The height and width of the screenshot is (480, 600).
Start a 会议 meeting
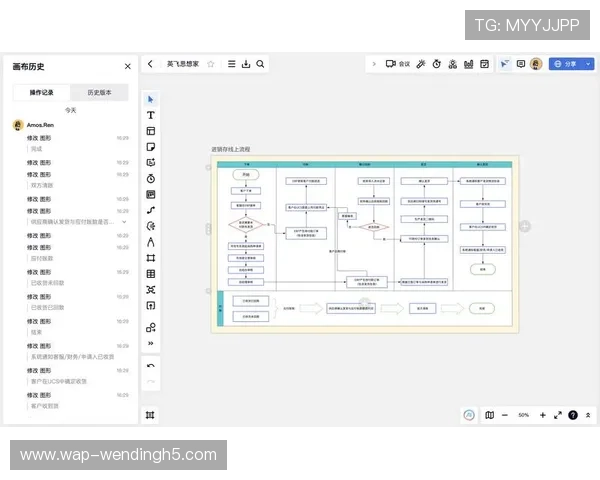pyautogui.click(x=398, y=64)
